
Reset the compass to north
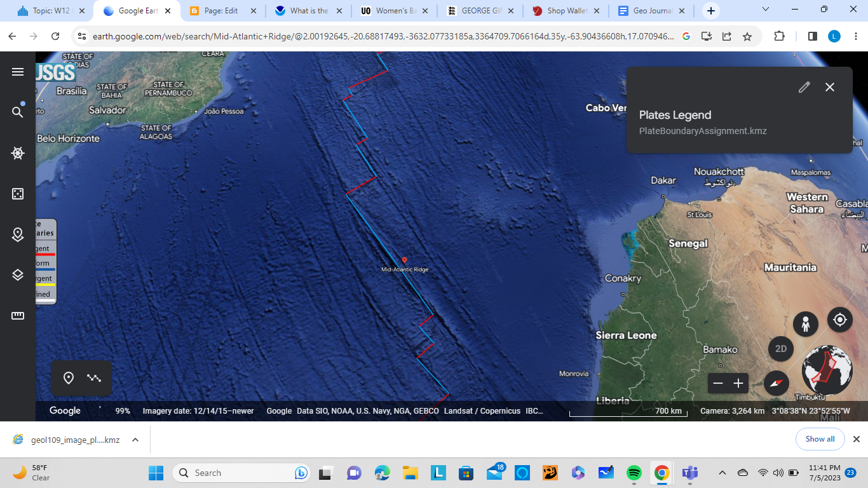click(776, 383)
